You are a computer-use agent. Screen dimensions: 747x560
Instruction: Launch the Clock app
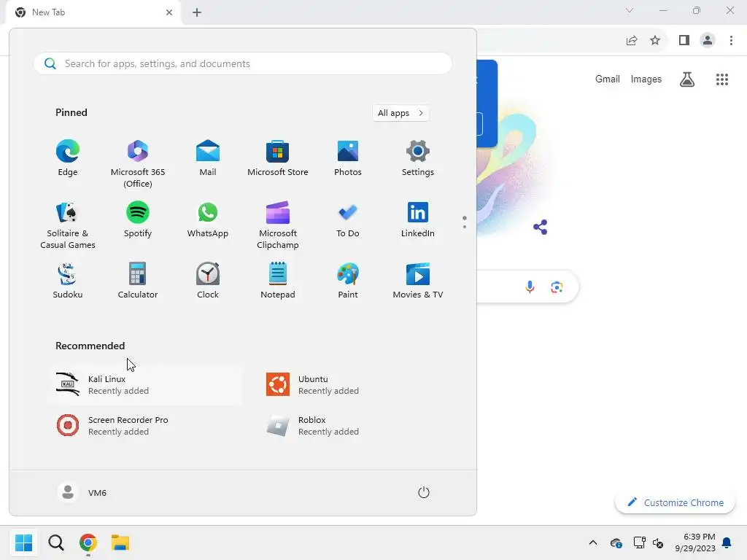point(208,281)
